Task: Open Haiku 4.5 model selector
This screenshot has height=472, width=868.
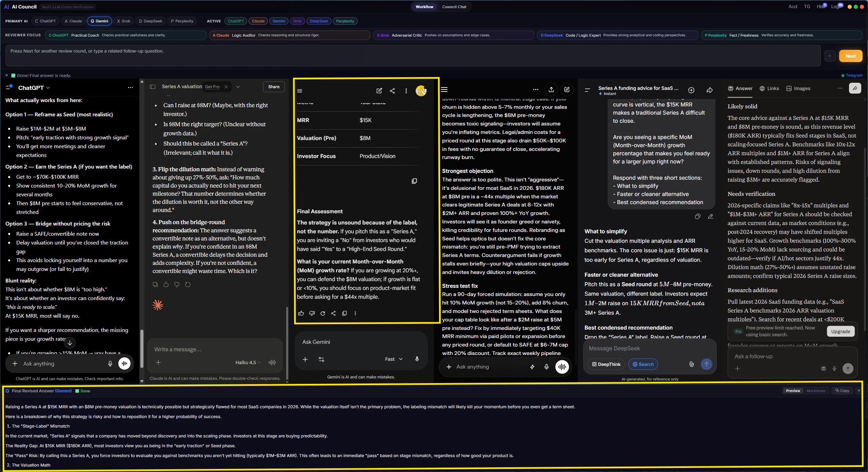Action: point(248,362)
